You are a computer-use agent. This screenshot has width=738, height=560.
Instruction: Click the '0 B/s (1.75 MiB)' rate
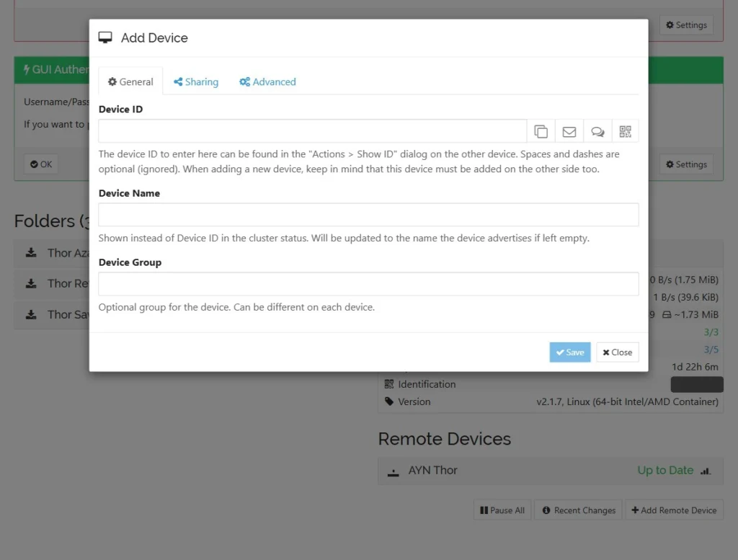684,280
